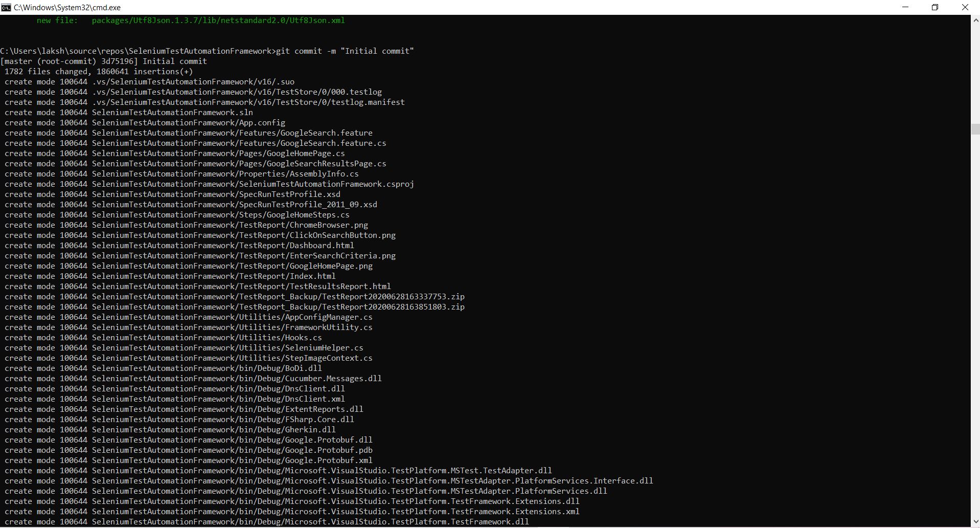This screenshot has height=528, width=980.
Task: Click the SpecRunTestProfile_2011_09.xsd line
Action: point(191,205)
